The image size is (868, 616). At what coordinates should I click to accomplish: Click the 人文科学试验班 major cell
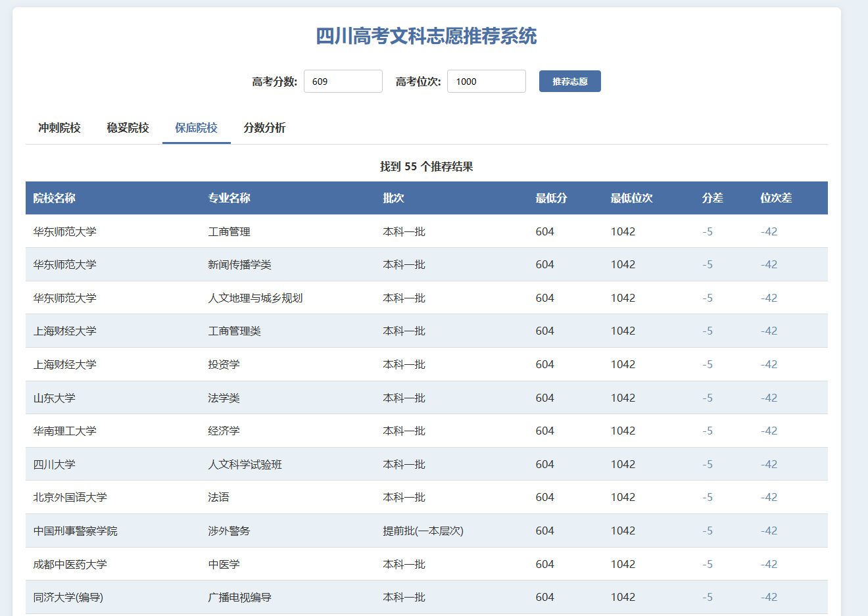[x=245, y=464]
